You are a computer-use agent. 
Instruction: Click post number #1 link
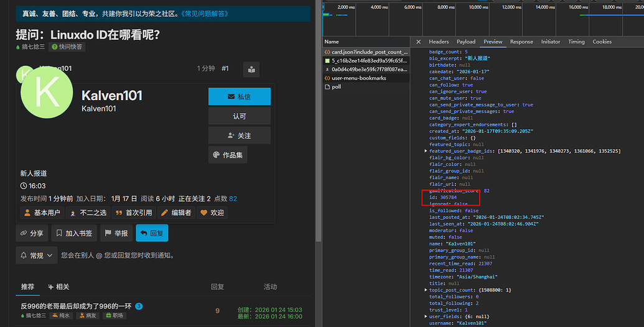[x=225, y=68]
